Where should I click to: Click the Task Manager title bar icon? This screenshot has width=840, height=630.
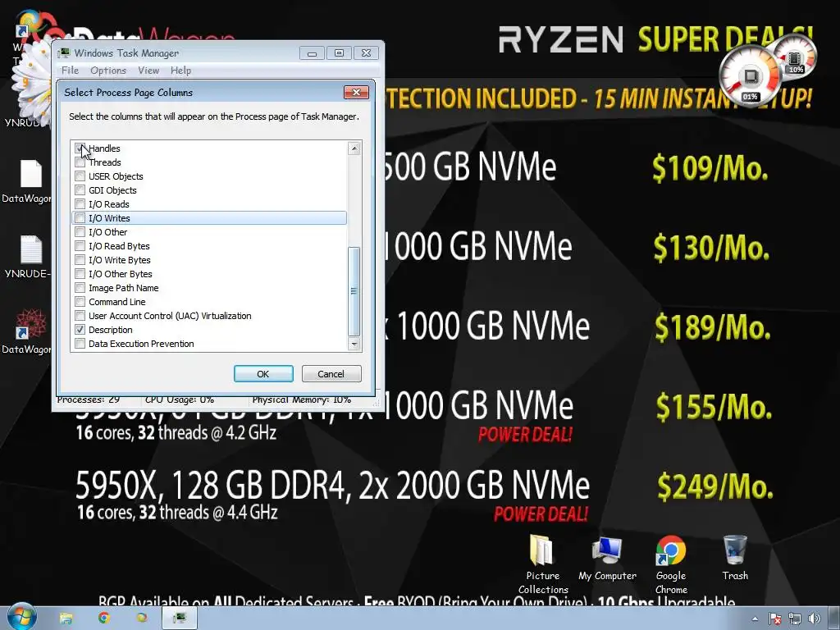click(x=64, y=52)
